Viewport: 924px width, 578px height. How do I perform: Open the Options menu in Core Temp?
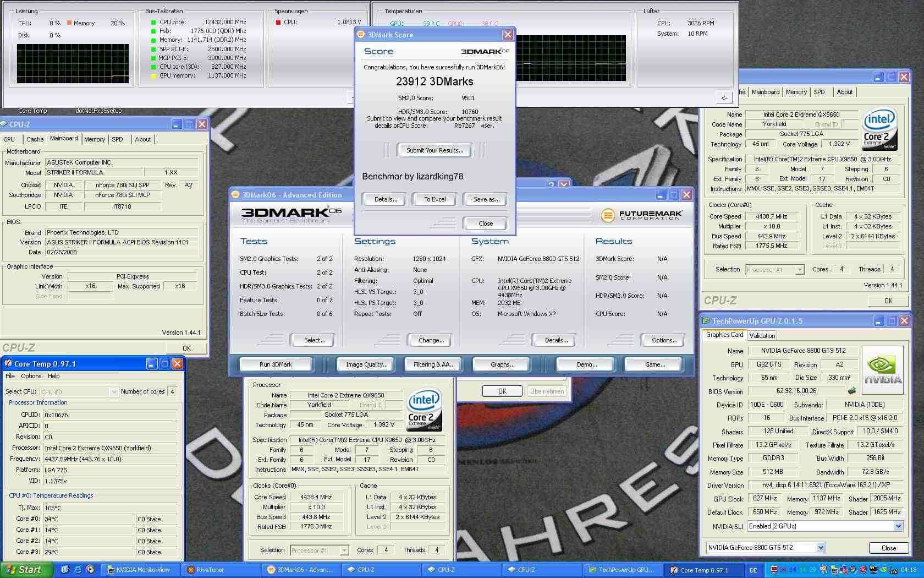click(x=31, y=376)
